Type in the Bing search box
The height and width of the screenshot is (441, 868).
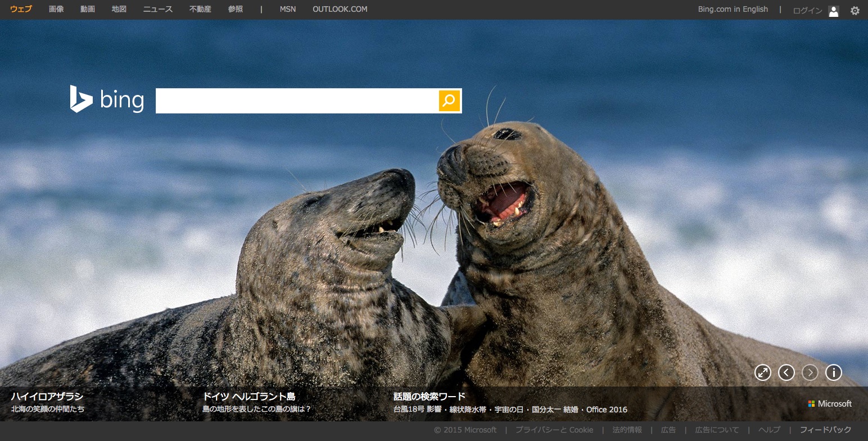(x=296, y=101)
